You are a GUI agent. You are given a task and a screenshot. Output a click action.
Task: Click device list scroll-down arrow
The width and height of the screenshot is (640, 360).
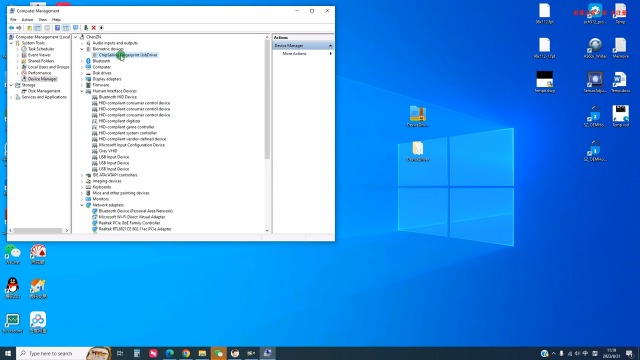click(x=267, y=231)
